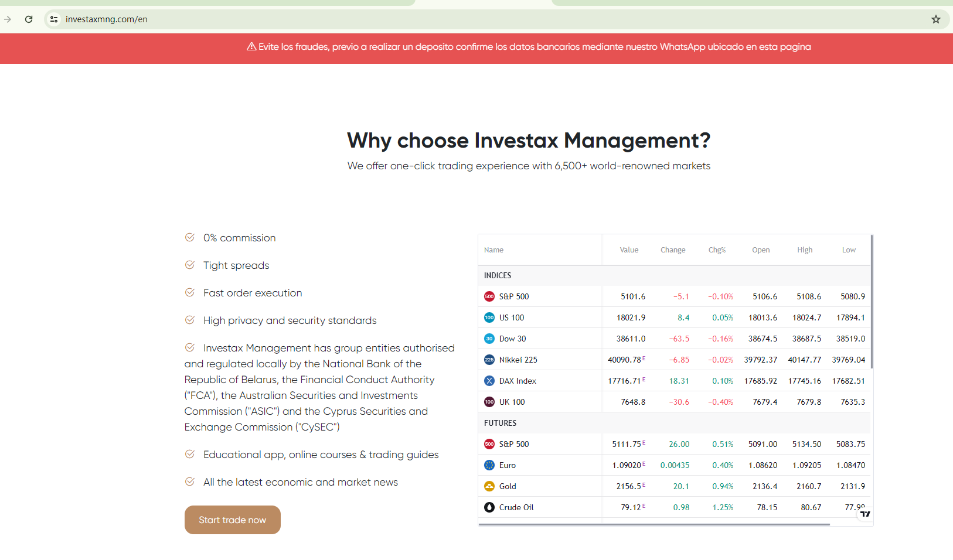Click the warning triangle in the red banner
This screenshot has height=560, width=953.
(251, 46)
